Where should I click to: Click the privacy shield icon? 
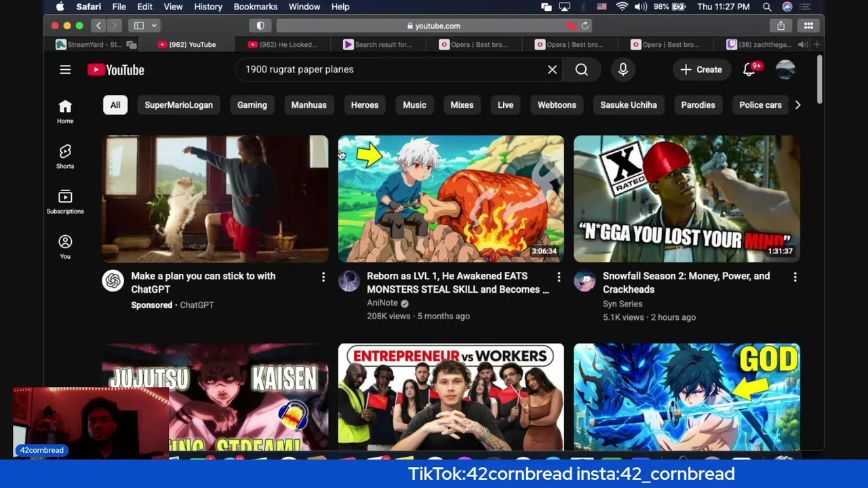[260, 26]
